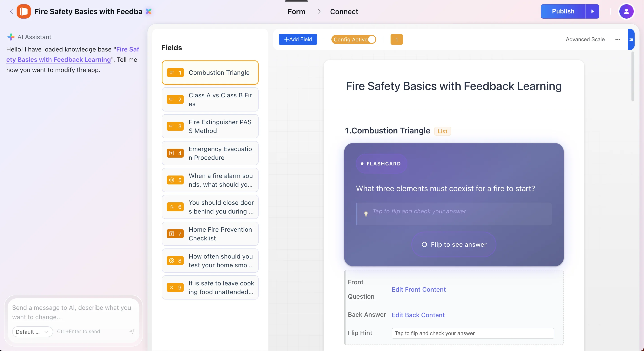Click Edit Back Content link

click(418, 315)
